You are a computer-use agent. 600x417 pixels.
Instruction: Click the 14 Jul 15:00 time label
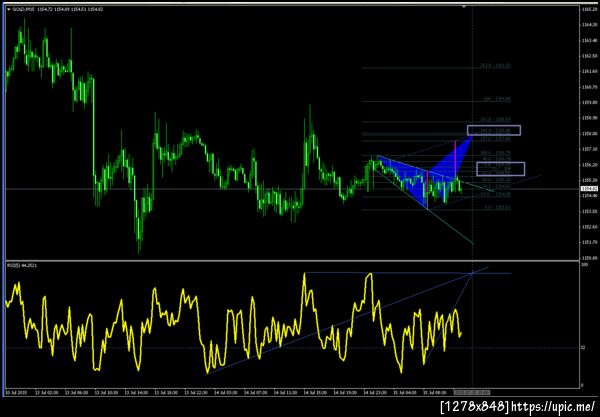[315, 393]
